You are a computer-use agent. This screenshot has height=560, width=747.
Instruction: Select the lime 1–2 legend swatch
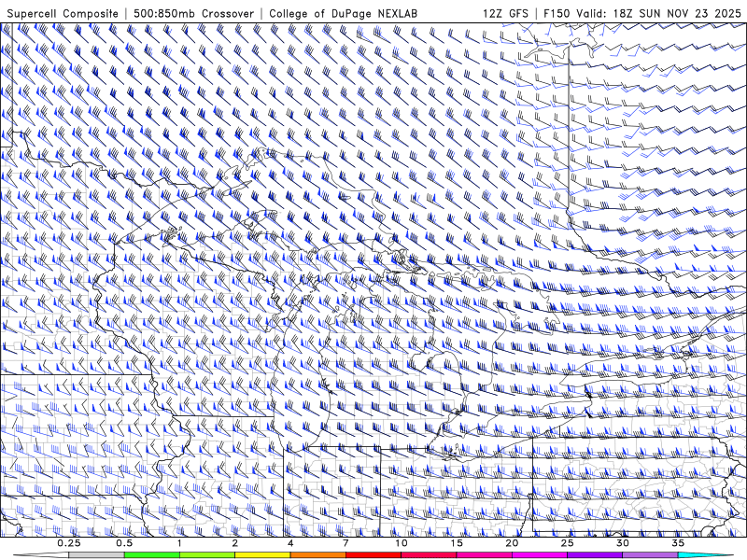click(x=207, y=555)
